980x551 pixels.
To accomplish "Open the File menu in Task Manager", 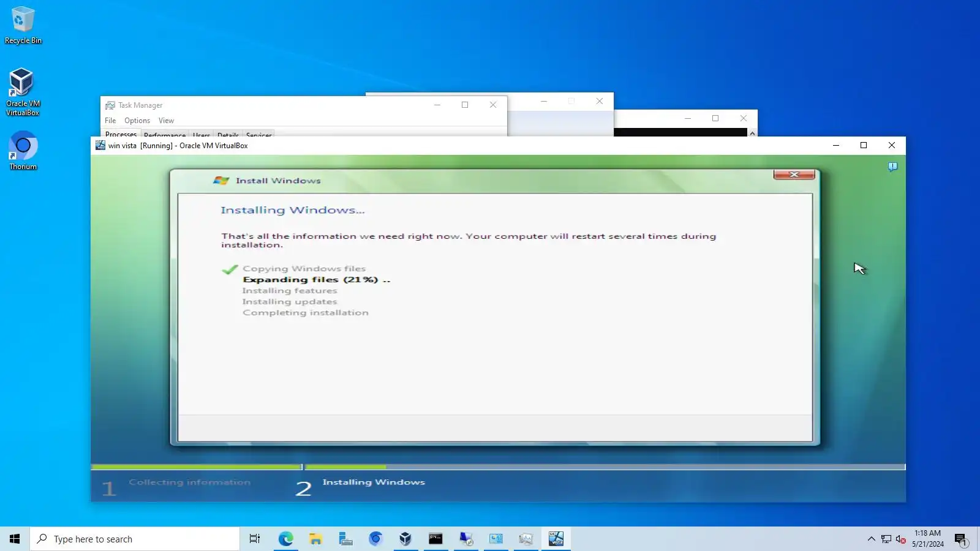I will (110, 121).
